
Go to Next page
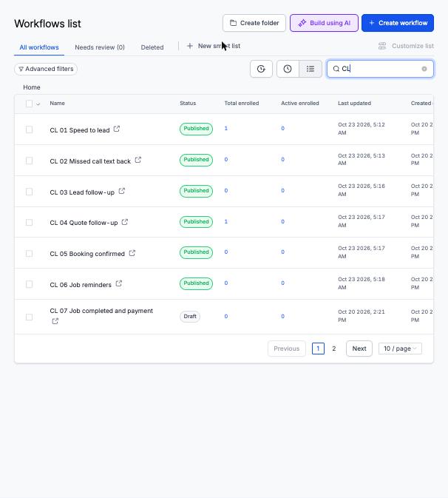click(359, 349)
